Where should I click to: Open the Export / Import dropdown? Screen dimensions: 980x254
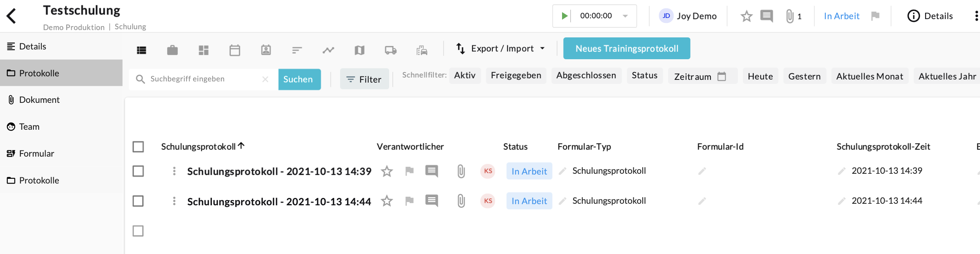point(501,49)
